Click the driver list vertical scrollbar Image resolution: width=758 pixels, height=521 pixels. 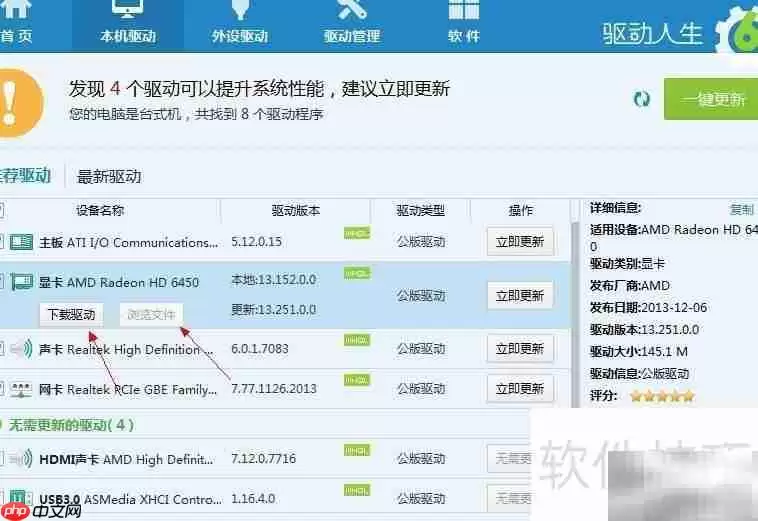click(575, 314)
